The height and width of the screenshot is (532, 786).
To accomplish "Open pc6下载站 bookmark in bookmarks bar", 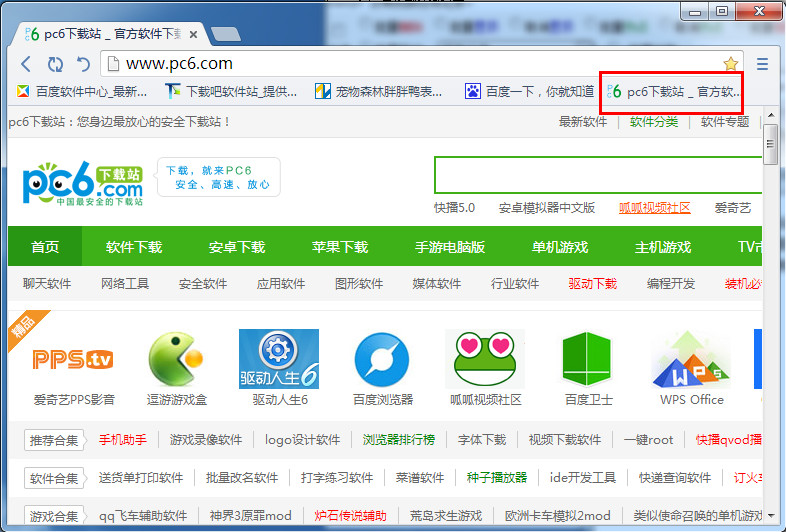I will click(x=673, y=92).
